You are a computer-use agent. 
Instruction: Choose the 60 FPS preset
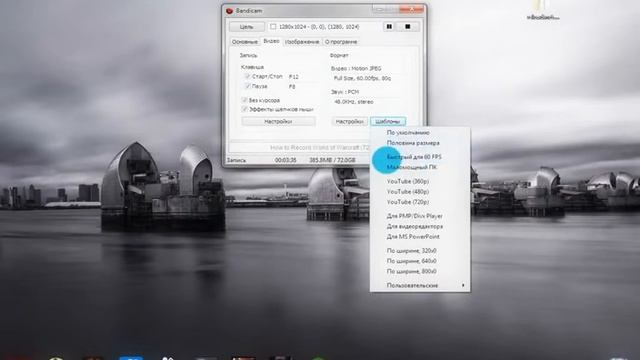[x=420, y=157]
